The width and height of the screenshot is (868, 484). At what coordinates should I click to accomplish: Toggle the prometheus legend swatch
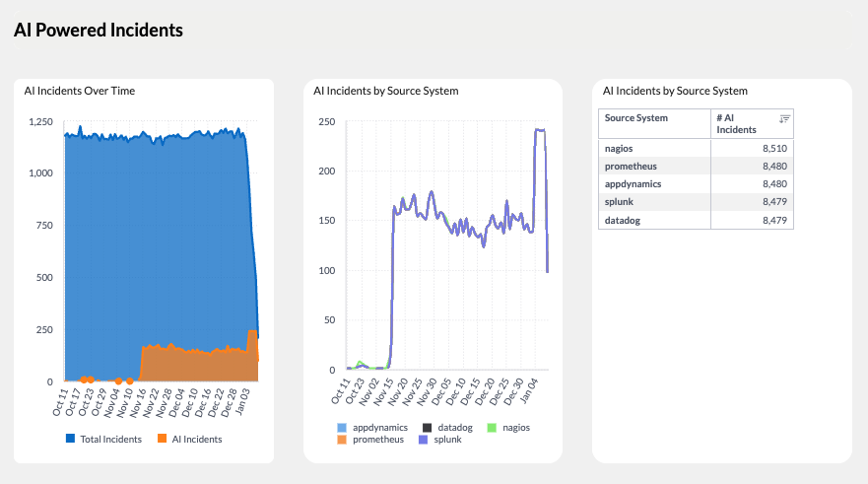click(342, 440)
